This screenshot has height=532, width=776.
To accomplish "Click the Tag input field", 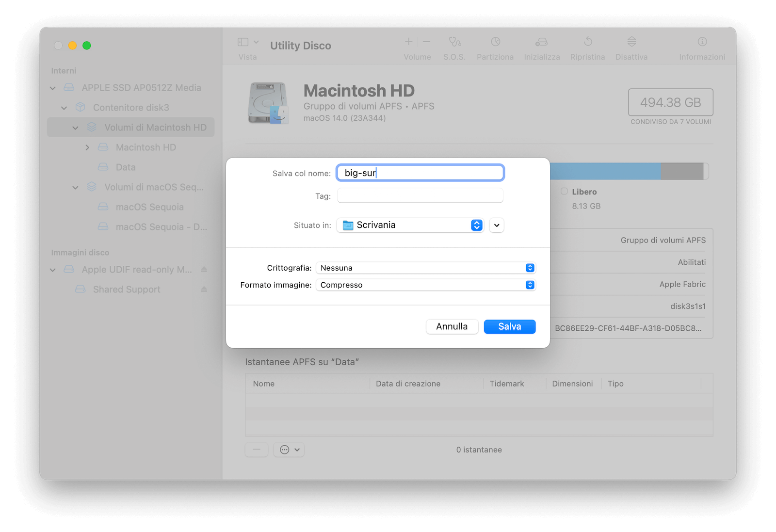I will 420,196.
